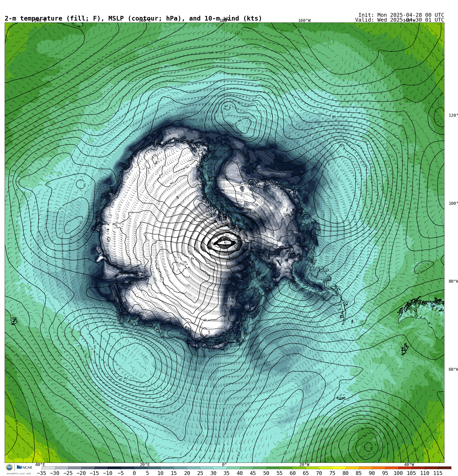
Task: Click the 35 colorbar tick label
Action: click(x=226, y=473)
